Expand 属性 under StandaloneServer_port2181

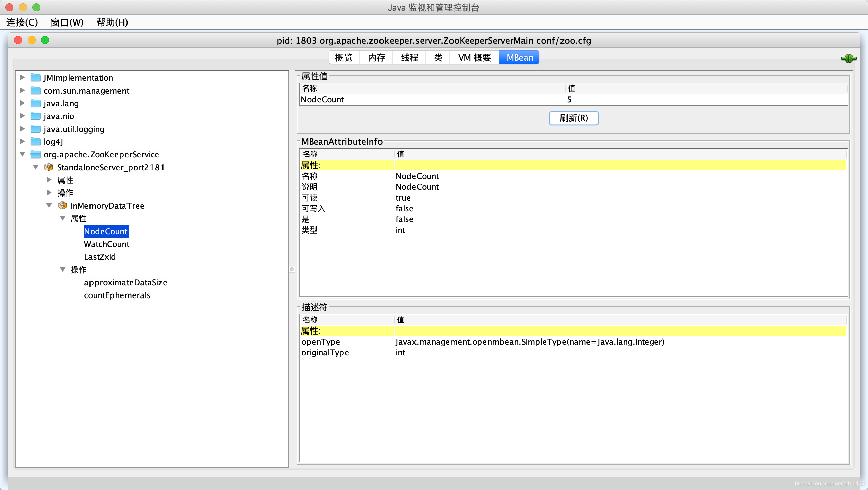click(x=49, y=180)
